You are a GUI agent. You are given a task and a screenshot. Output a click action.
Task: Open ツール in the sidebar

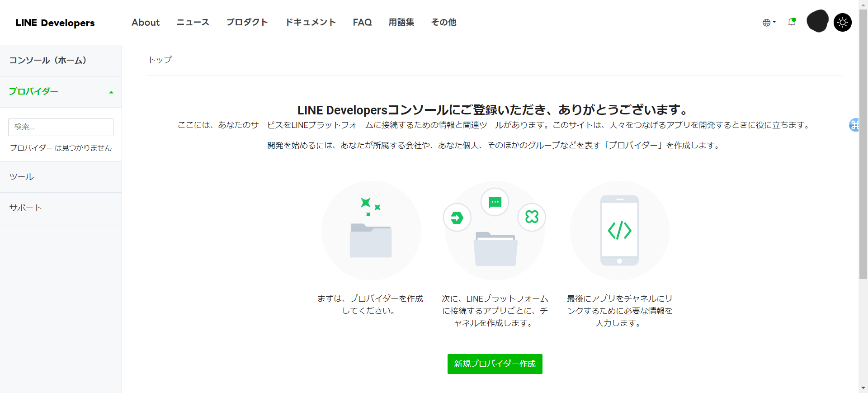(61, 177)
